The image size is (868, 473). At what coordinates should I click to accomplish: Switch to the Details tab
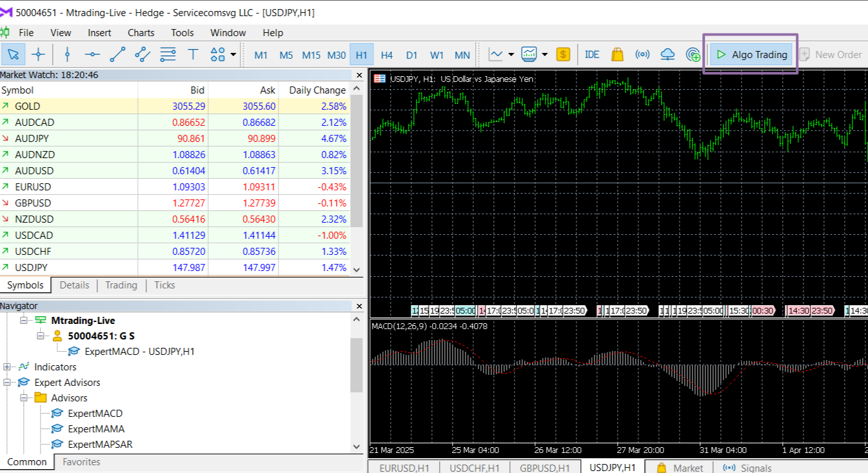coord(74,285)
